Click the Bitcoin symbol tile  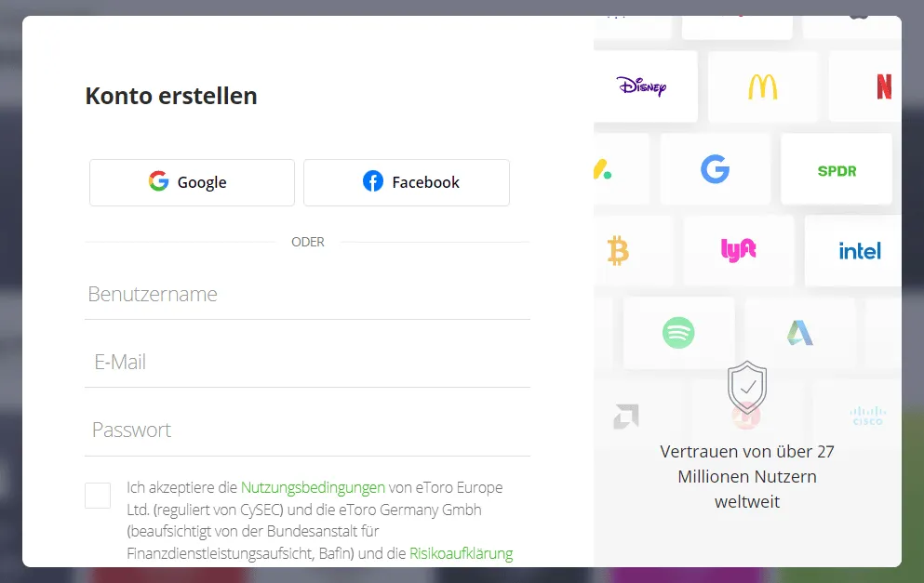tap(620, 250)
